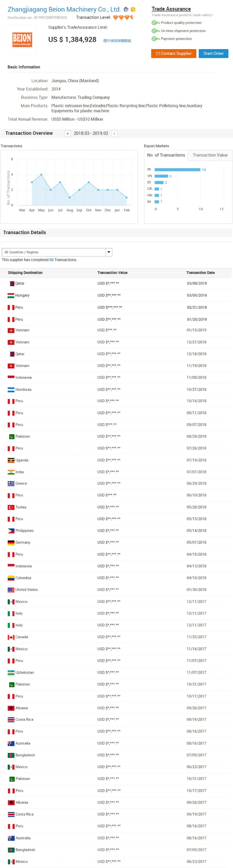Click the Uganda flag icon
Viewport: 233px width, 868px height.
(11, 460)
